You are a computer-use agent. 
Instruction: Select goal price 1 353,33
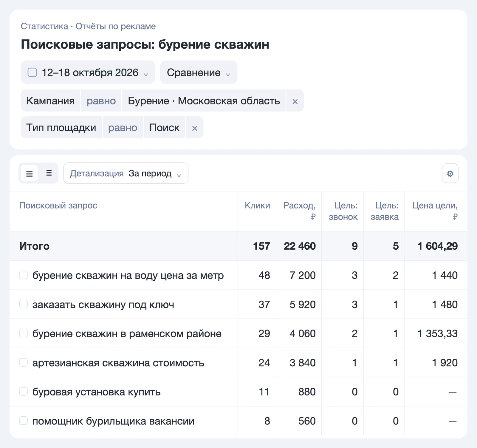438,333
